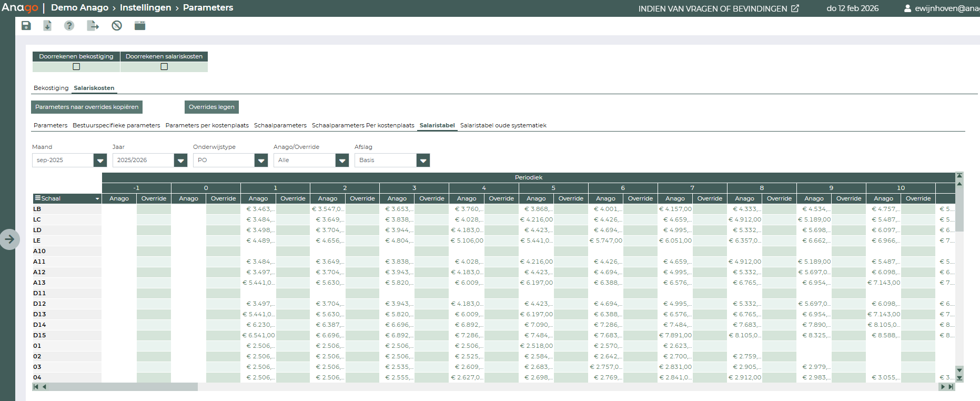Open the Schaalparameters tab

point(280,125)
